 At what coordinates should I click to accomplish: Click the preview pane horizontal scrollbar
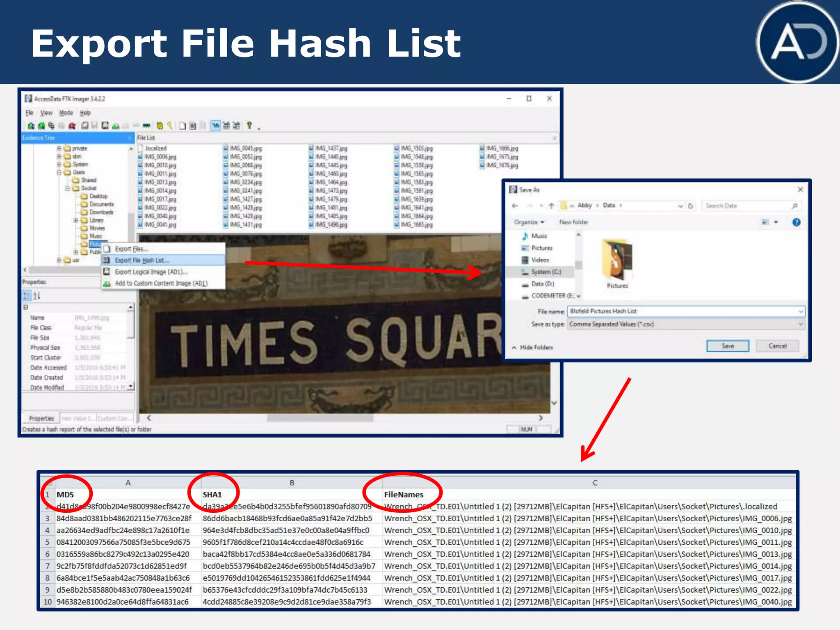pyautogui.click(x=320, y=418)
